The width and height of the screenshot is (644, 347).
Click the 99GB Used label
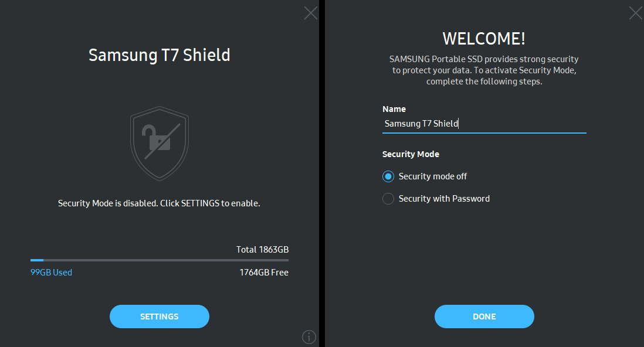coord(51,273)
